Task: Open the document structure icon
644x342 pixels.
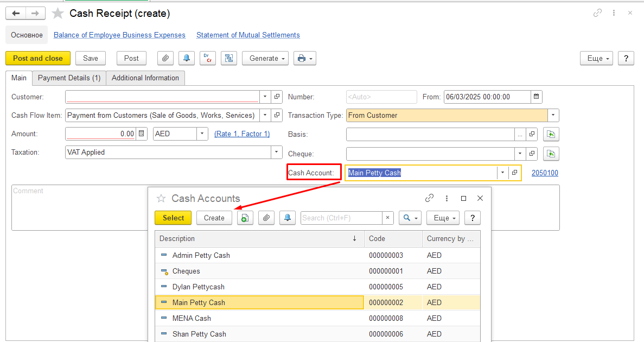Action: click(x=229, y=59)
